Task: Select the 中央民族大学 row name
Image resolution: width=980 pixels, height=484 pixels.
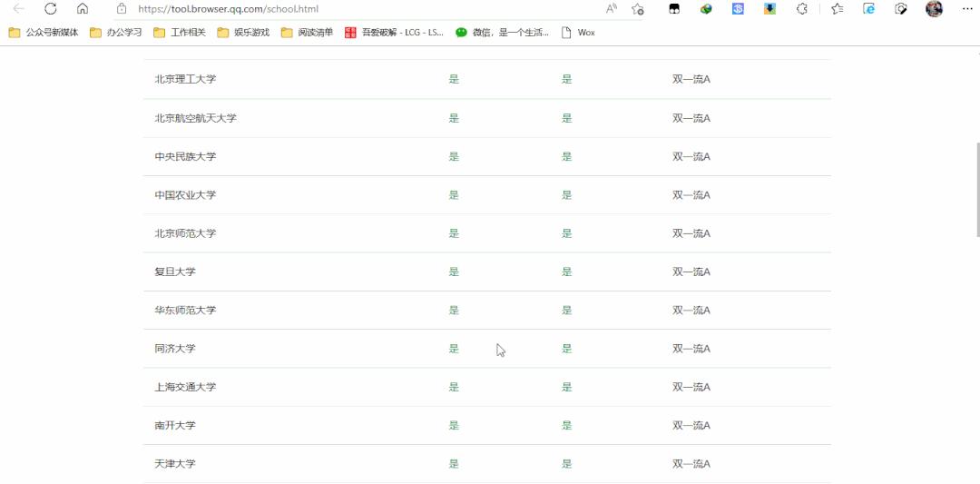Action: click(x=186, y=156)
